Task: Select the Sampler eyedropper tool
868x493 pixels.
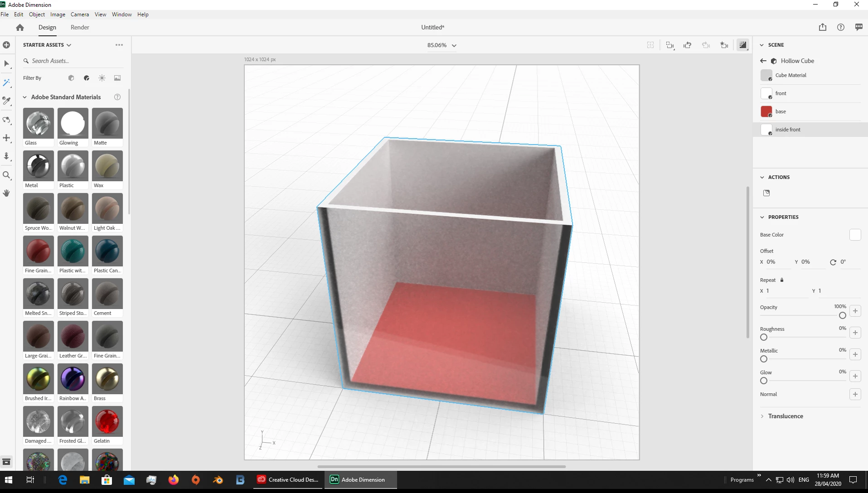Action: pos(6,101)
